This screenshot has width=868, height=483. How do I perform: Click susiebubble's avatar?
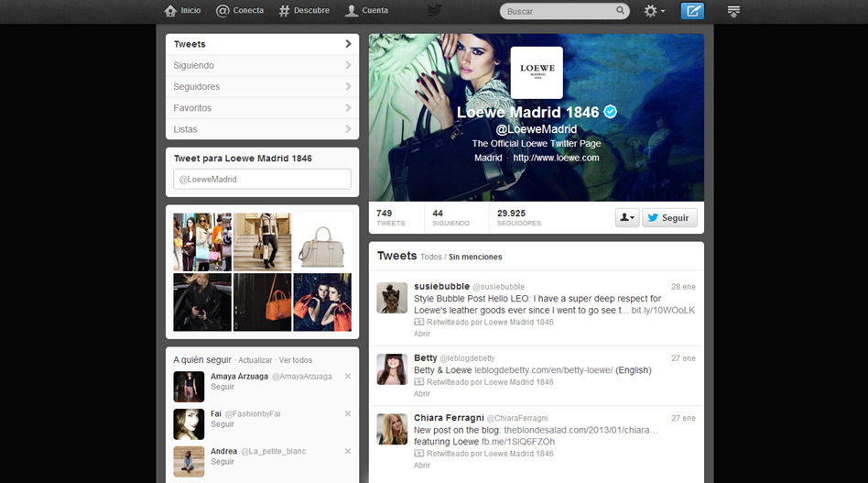pos(392,298)
